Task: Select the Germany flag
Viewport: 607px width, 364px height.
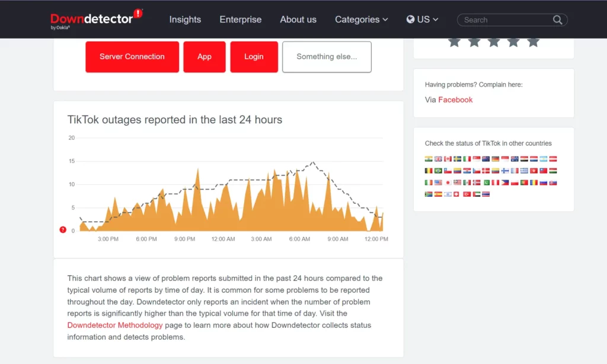Action: [x=496, y=159]
